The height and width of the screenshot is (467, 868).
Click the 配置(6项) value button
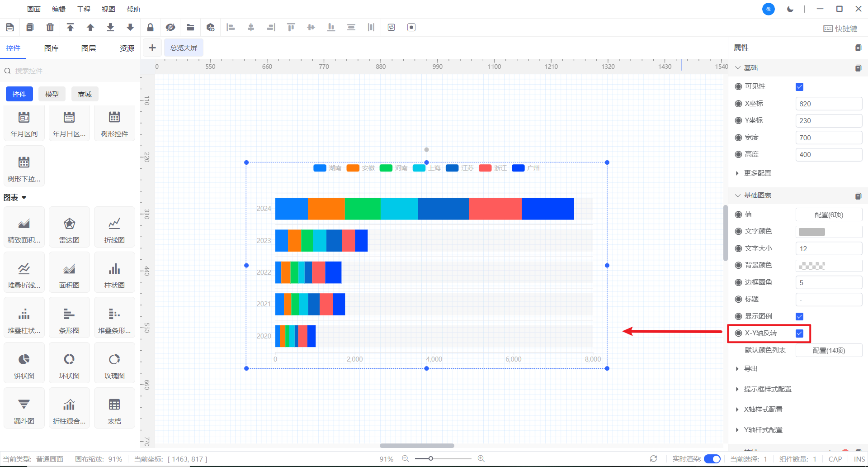click(828, 214)
